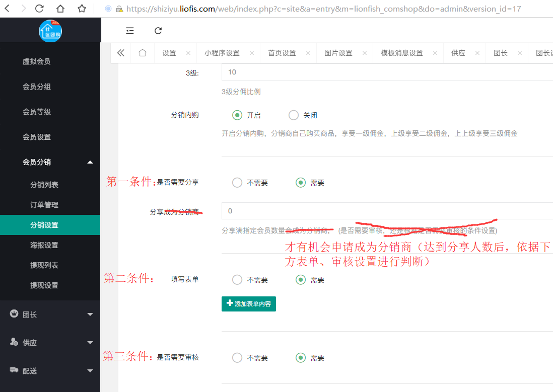The width and height of the screenshot is (553, 392).
Task: Open the home tab house icon
Action: 143,53
